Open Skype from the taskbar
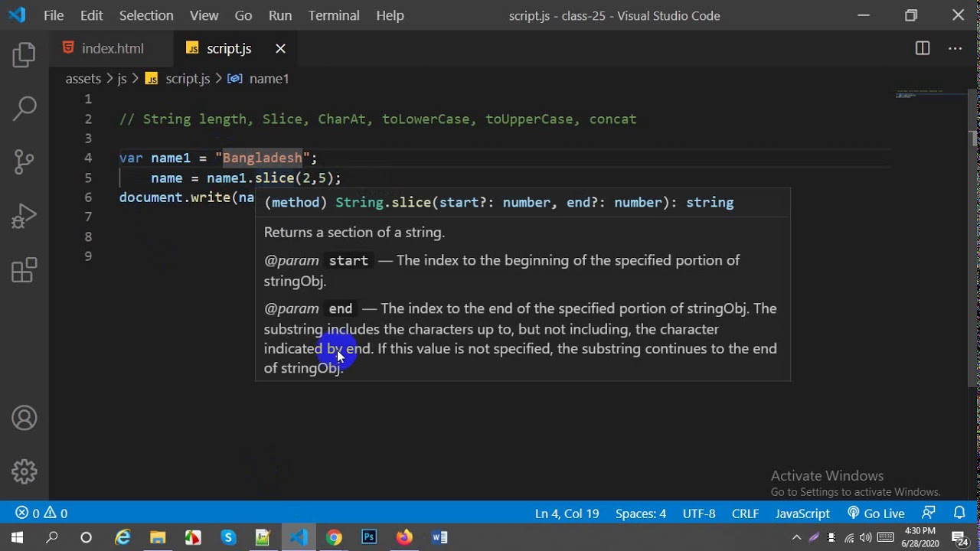 click(228, 537)
